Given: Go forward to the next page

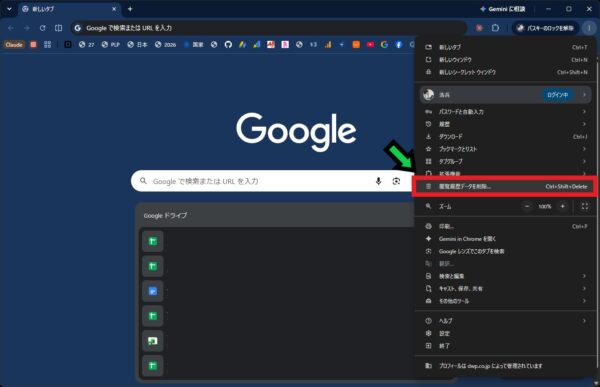Looking at the screenshot, I should point(27,28).
